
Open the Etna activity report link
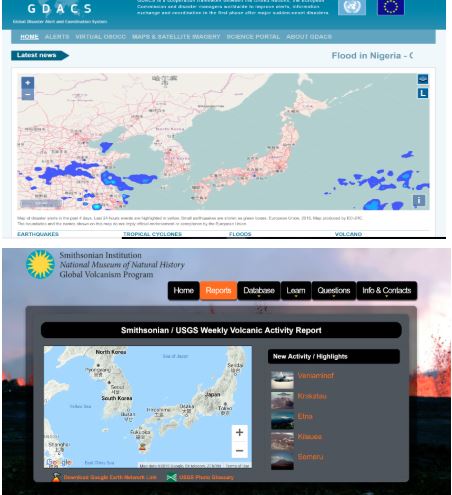[x=305, y=416]
